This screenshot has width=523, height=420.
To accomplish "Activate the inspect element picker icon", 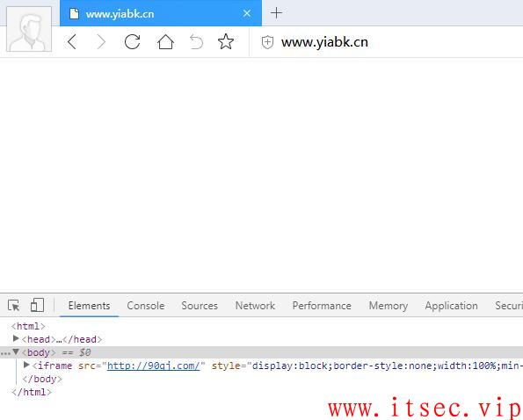I will [14, 305].
